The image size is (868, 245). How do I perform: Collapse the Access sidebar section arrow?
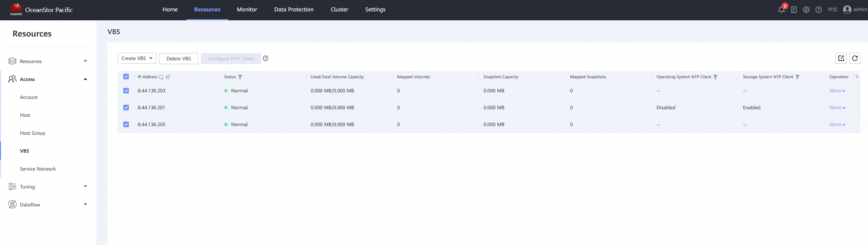tap(85, 79)
